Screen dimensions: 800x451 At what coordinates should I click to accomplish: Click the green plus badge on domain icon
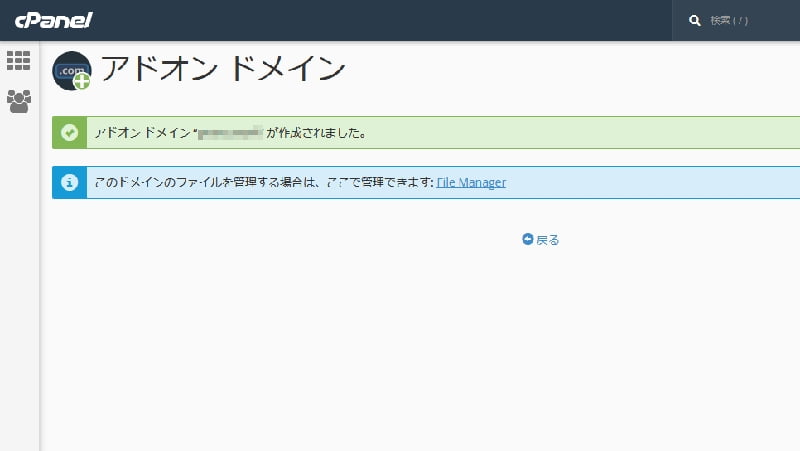[x=82, y=81]
